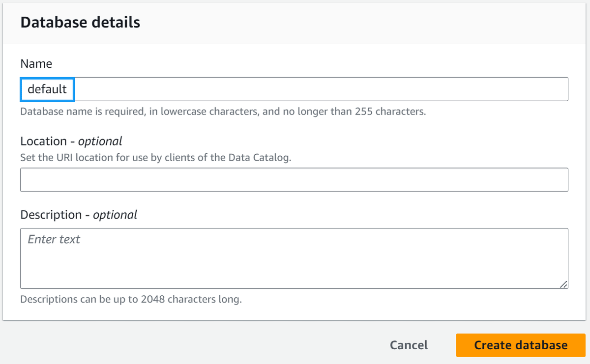Click Cancel to dismiss the dialog
This screenshot has width=590, height=364.
(x=409, y=345)
